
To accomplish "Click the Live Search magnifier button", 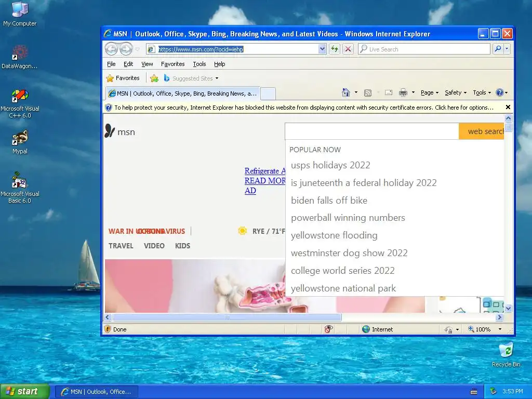I will pos(498,49).
